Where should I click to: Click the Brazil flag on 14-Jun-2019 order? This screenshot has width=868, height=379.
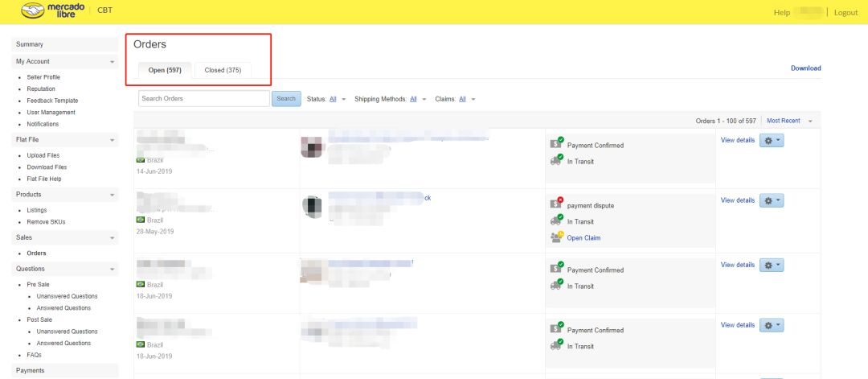coord(141,159)
